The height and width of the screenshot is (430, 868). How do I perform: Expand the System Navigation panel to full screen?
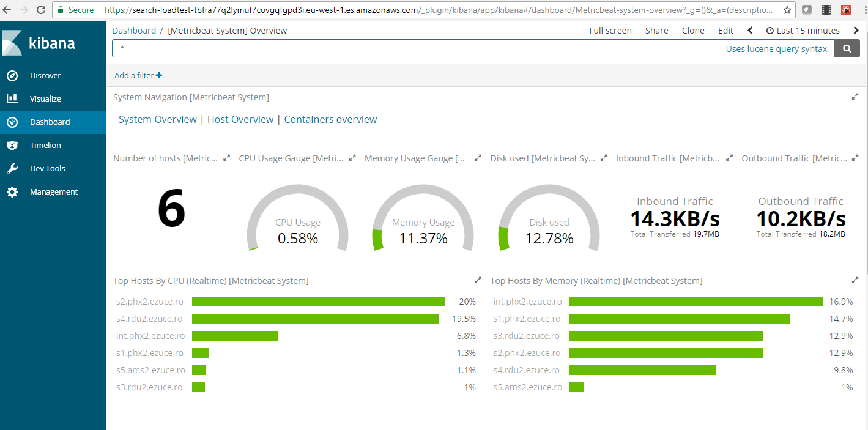[855, 97]
